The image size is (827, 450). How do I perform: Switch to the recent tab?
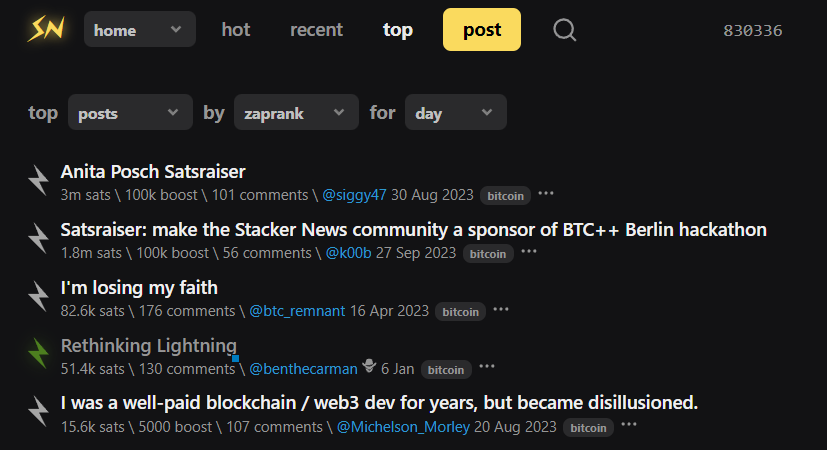tap(316, 30)
